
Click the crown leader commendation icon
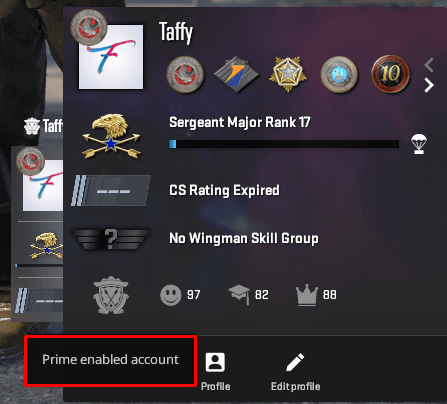point(307,295)
